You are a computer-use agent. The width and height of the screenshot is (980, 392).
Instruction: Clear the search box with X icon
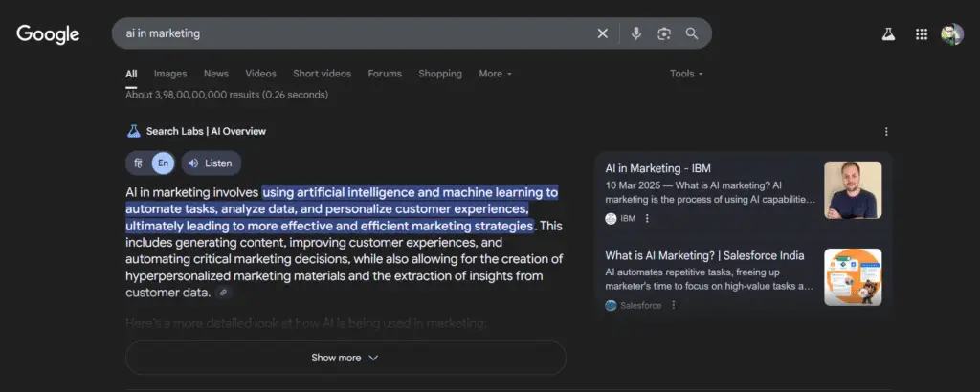point(603,33)
